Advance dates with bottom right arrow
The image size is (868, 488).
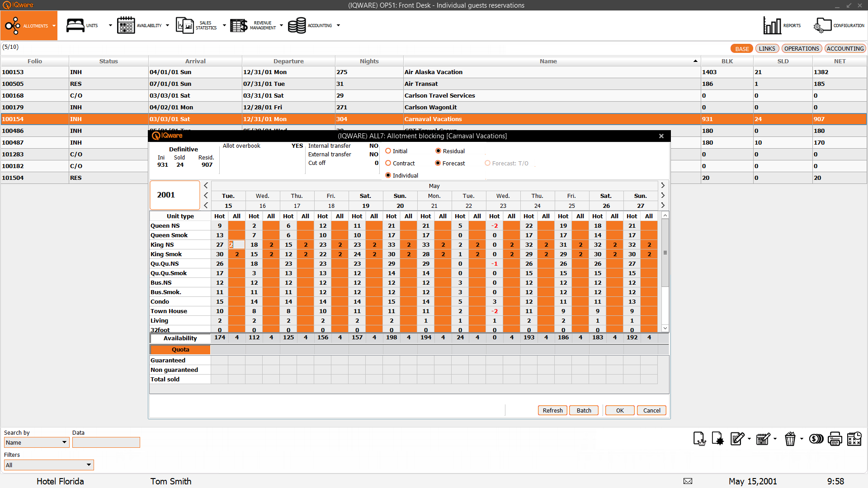663,206
